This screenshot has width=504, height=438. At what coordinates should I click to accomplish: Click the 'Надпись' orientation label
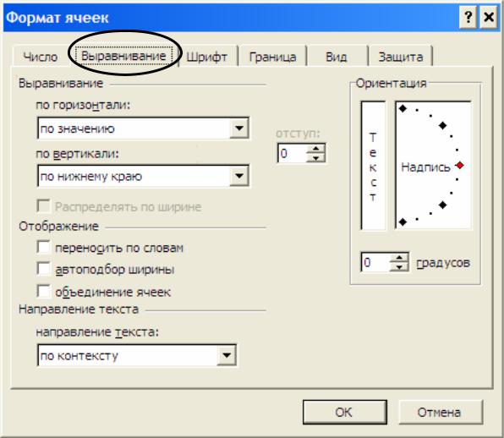[425, 167]
